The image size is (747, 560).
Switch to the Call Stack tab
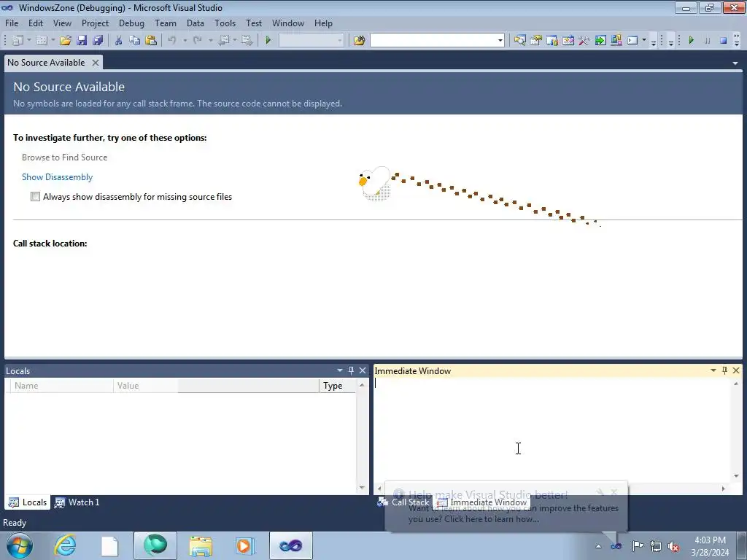[x=403, y=502]
